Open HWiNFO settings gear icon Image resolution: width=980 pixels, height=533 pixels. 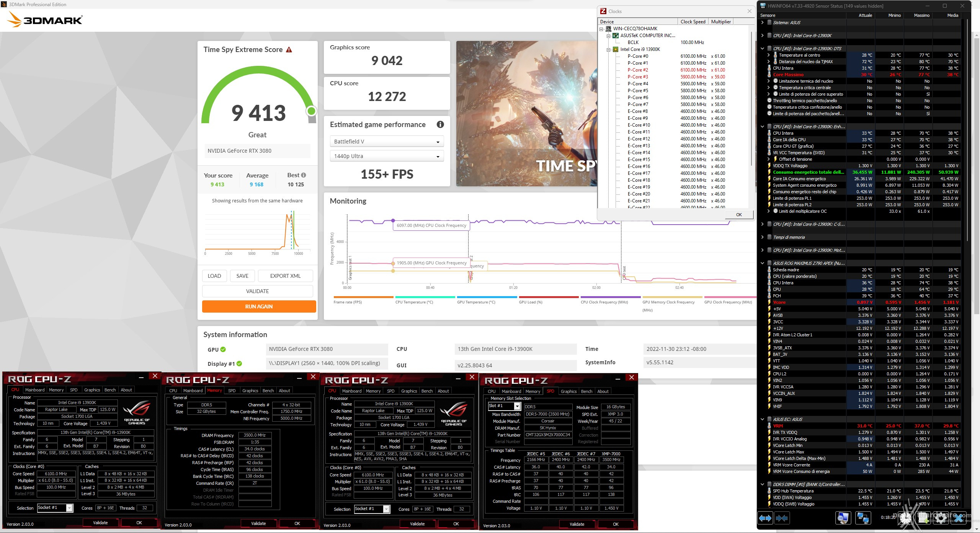tap(942, 518)
